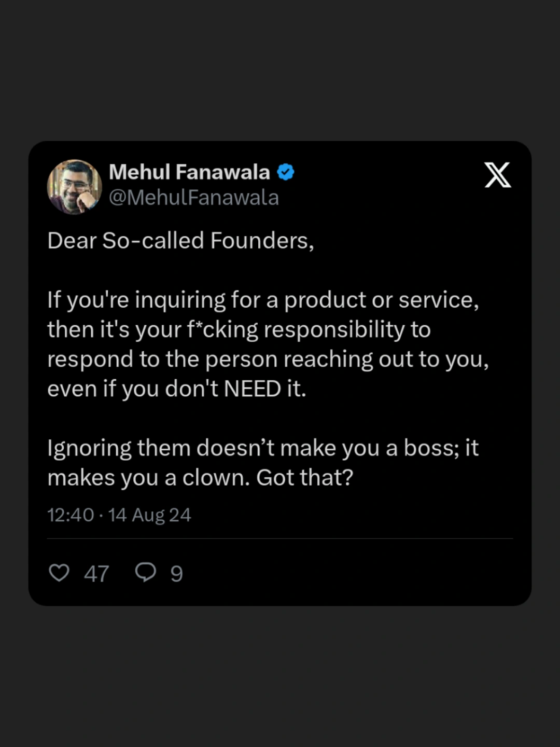560x747 pixels.
Task: Click the X logo on the tweet card
Action: tap(497, 175)
